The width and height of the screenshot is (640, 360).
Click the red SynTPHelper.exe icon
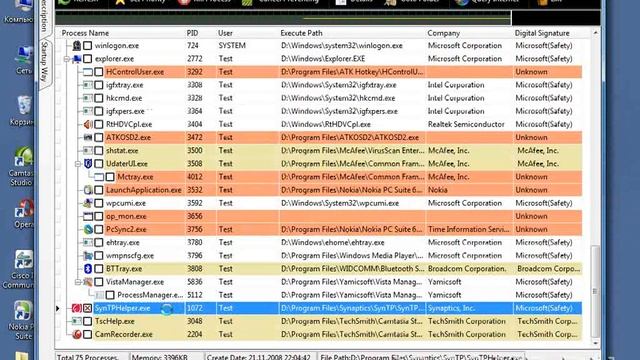click(77, 308)
